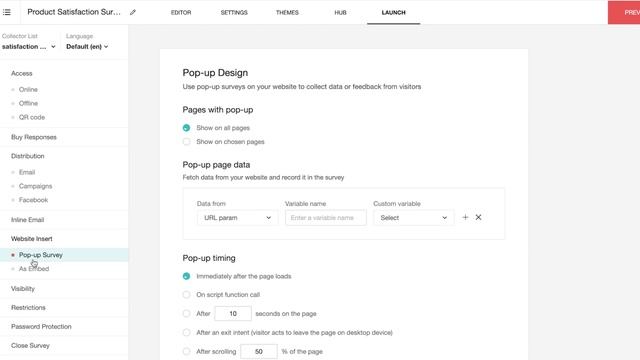This screenshot has height=360, width=640.
Task: Open the Custom variable Select dropdown
Action: 413,218
